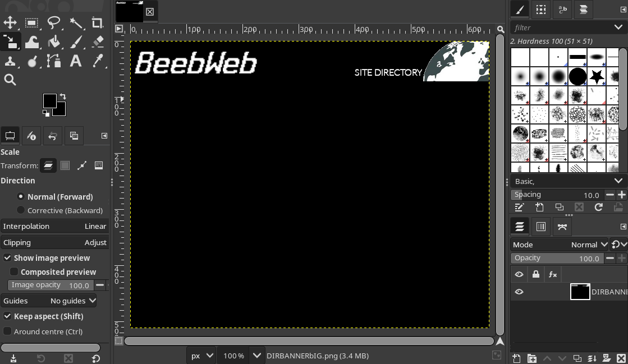The width and height of the screenshot is (628, 364).
Task: Select the Move tool
Action: 10,22
